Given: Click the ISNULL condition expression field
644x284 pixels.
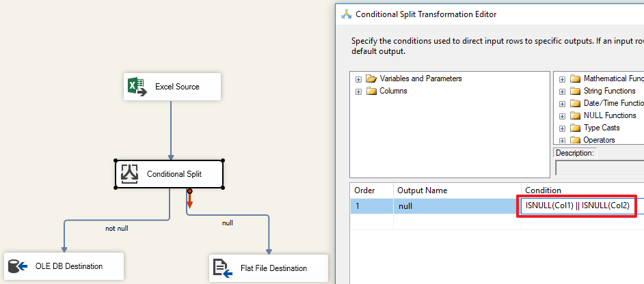Looking at the screenshot, I should (x=578, y=205).
